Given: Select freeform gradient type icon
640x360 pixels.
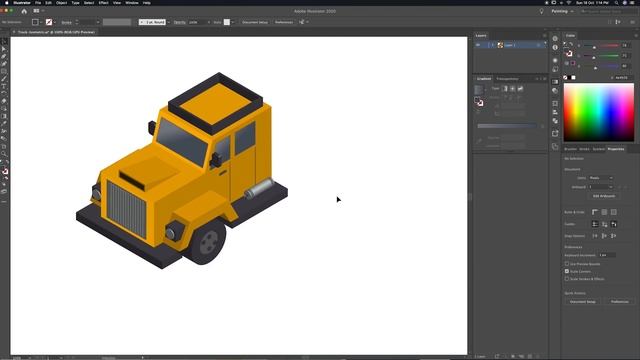Looking at the screenshot, I should (x=520, y=89).
